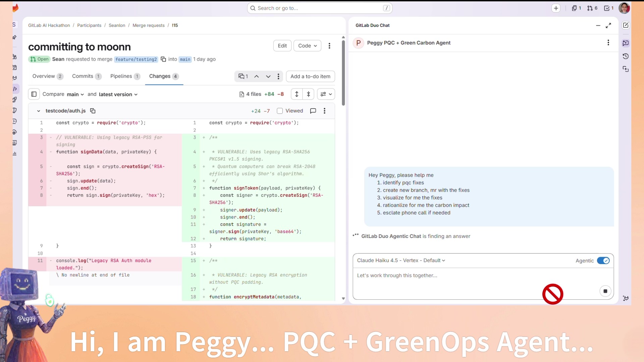This screenshot has height=362, width=644.
Task: Disable the Agentic mode toggle
Action: pyautogui.click(x=603, y=261)
